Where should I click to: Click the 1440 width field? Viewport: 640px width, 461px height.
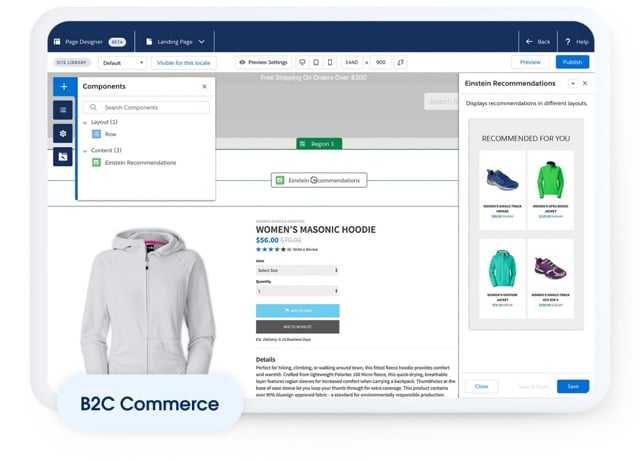tap(351, 62)
